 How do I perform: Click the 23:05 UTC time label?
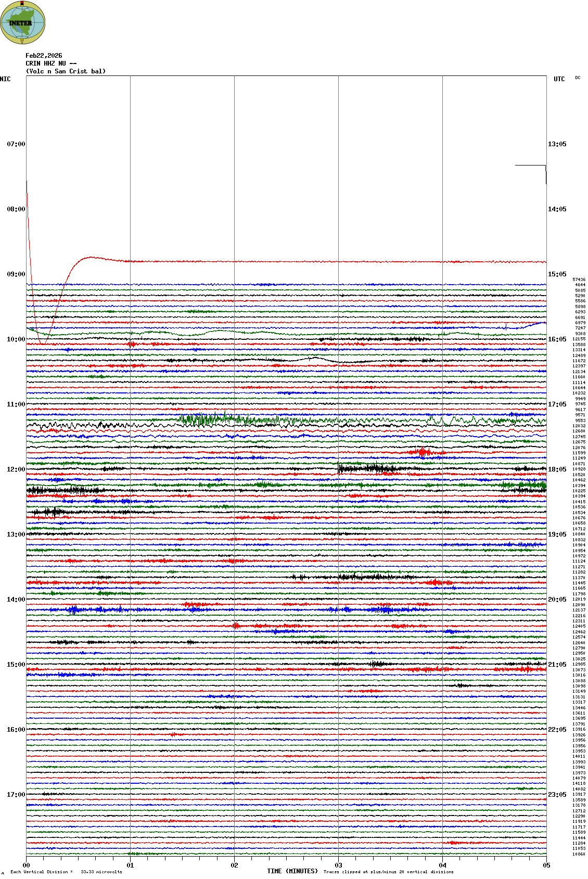pos(557,795)
